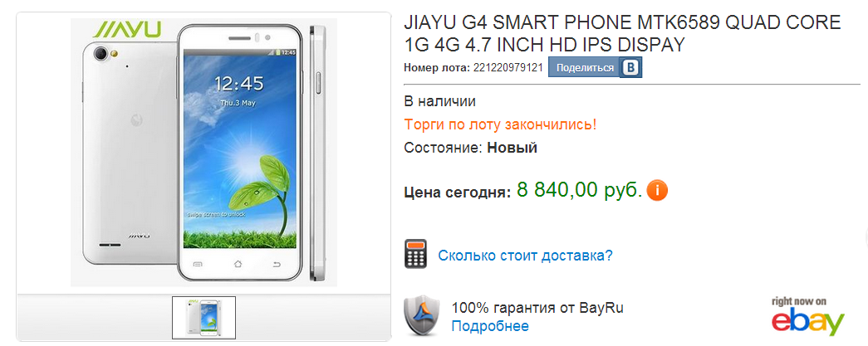Viewport: 868px width, 346px height.
Task: Click the Состояние: Новый condition label
Action: [470, 149]
